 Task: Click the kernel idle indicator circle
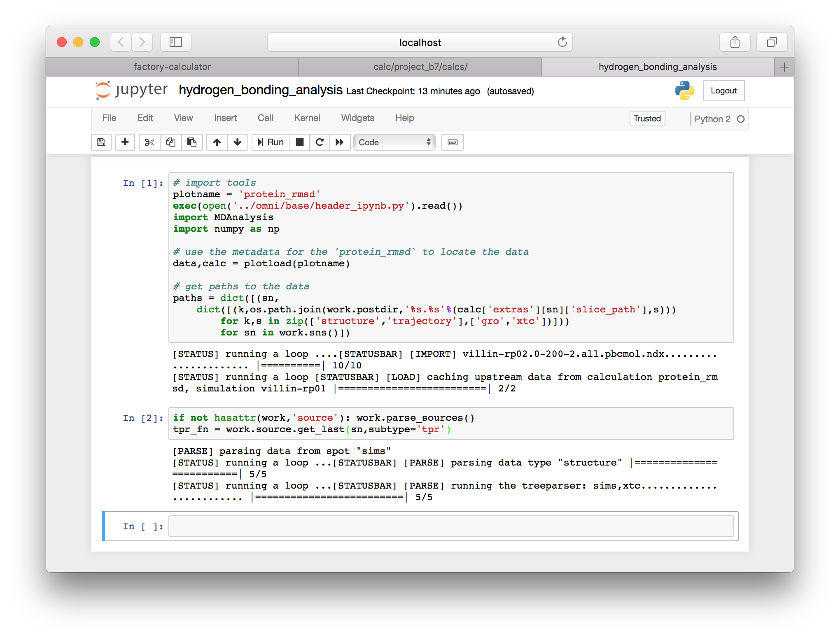tap(741, 119)
